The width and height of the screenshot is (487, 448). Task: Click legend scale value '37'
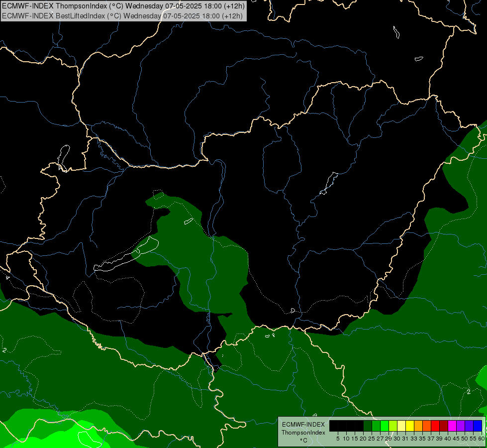tap(431, 439)
